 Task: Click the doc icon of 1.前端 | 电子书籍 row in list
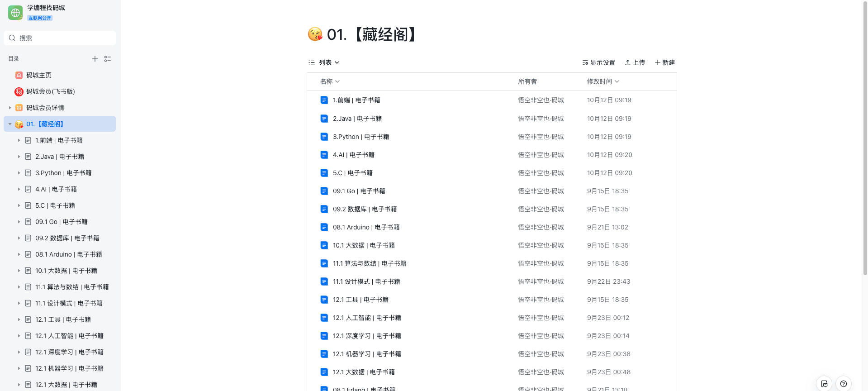click(x=324, y=100)
